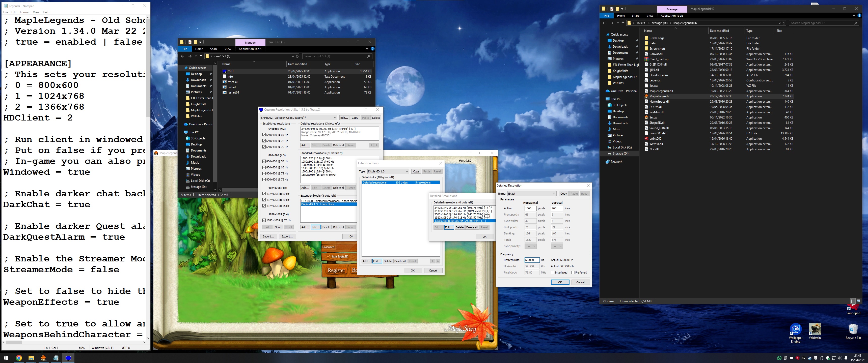Open Share tab in MapleLegendsHD window
Image resolution: width=868 pixels, height=363 pixels.
click(636, 15)
